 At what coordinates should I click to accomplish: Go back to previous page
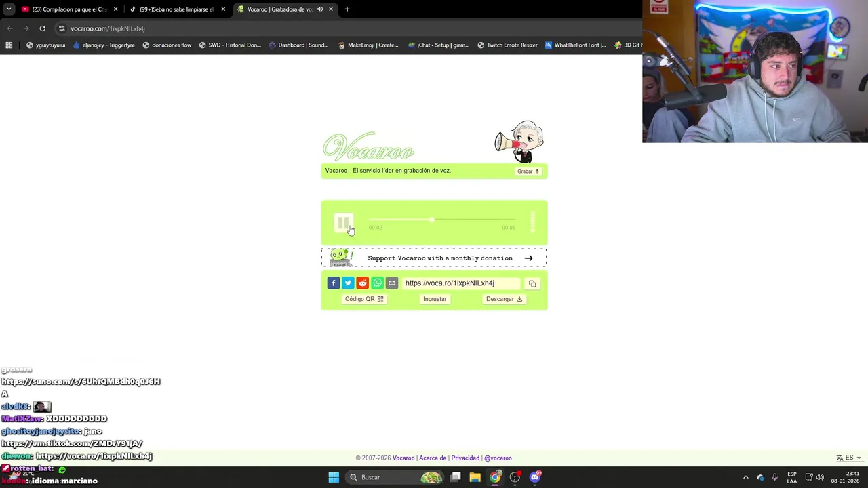click(9, 28)
